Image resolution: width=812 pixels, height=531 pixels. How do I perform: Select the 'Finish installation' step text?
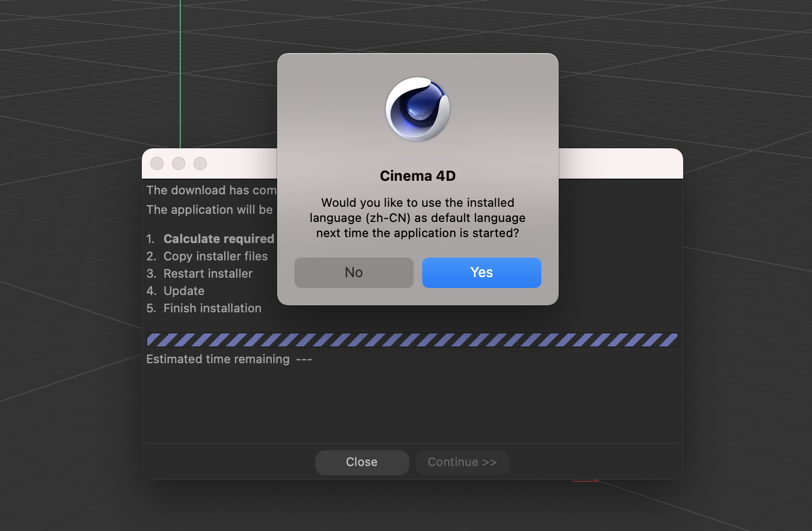(212, 308)
